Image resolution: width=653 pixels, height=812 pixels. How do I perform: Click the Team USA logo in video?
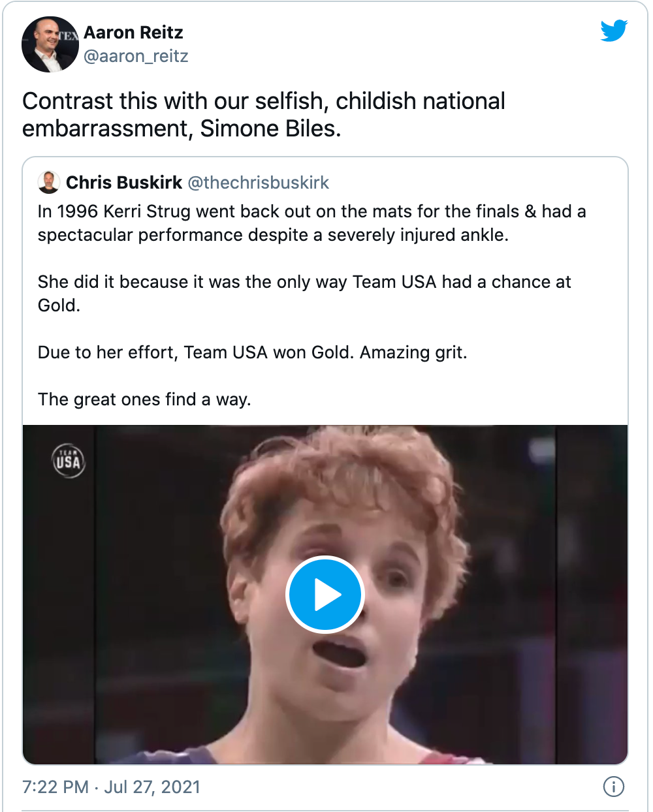tap(68, 461)
